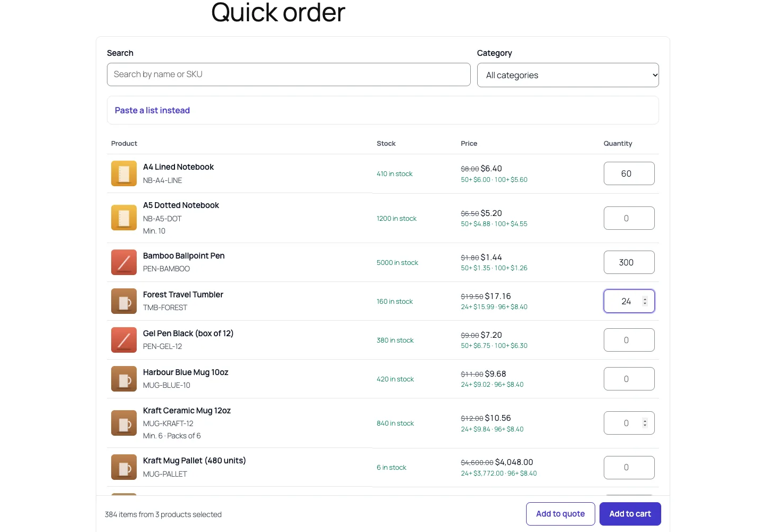Click the SKU text MUG-KRAFT-12
The width and height of the screenshot is (766, 532).
click(168, 423)
